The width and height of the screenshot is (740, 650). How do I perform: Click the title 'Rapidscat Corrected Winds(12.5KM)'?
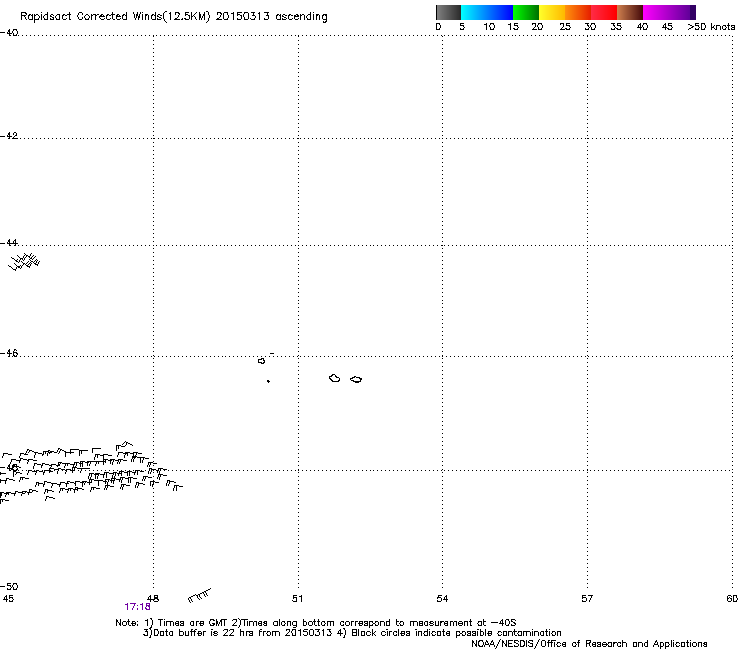[115, 17]
